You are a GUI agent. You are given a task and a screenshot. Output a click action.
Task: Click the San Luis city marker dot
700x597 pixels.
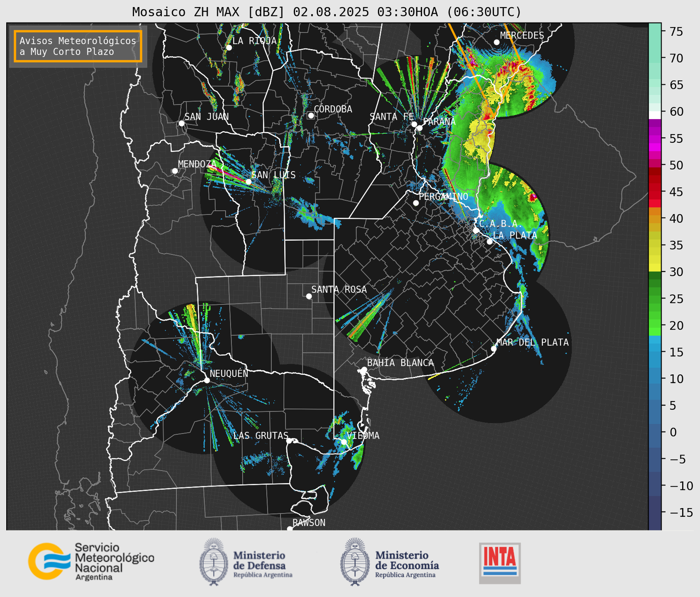pos(248,182)
